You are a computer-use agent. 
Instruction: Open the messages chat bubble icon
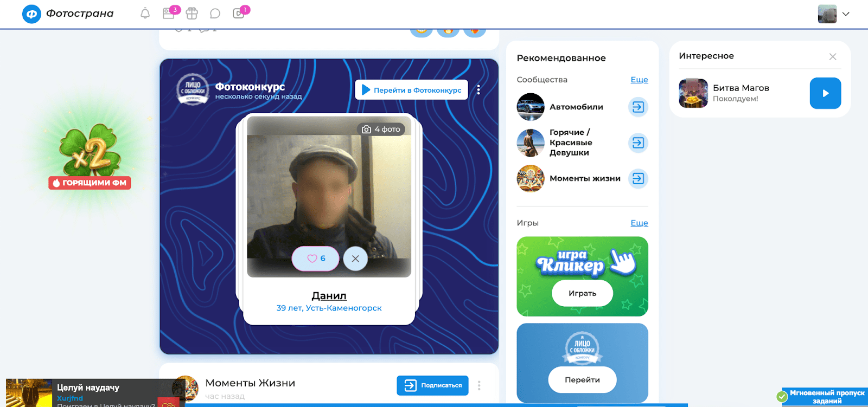pyautogui.click(x=215, y=14)
